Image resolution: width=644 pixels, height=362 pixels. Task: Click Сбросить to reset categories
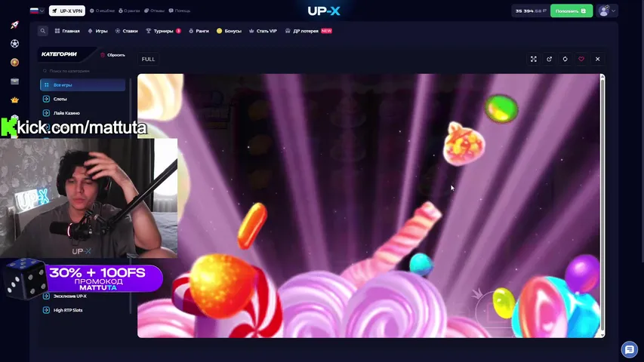coord(112,55)
